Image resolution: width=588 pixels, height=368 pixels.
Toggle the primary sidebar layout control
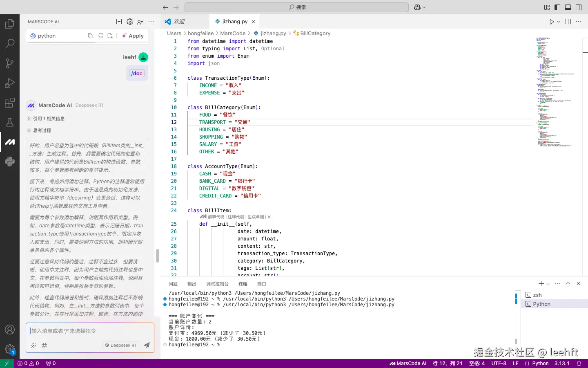557,7
